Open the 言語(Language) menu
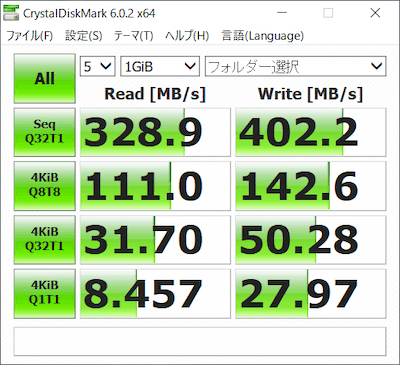This screenshot has width=400, height=365. point(263,36)
